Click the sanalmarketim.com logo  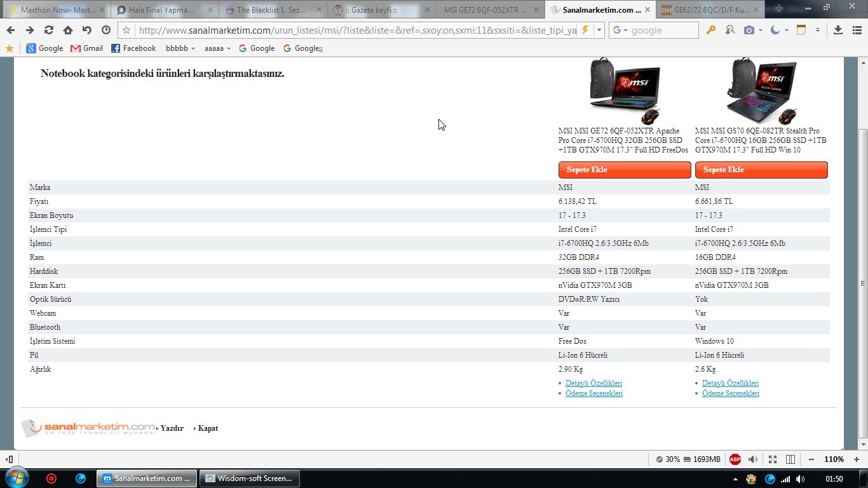pyautogui.click(x=88, y=428)
